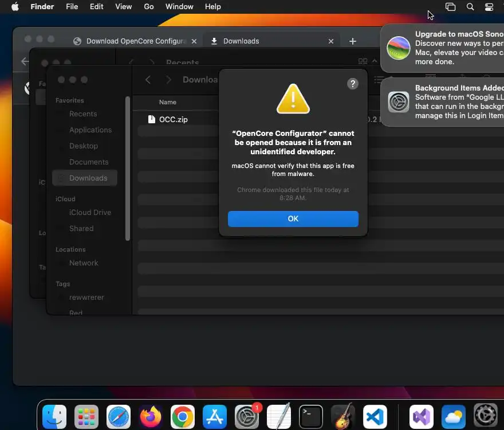Image resolution: width=504 pixels, height=430 pixels.
Task: Open Finder from the Dock
Action: pyautogui.click(x=54, y=417)
